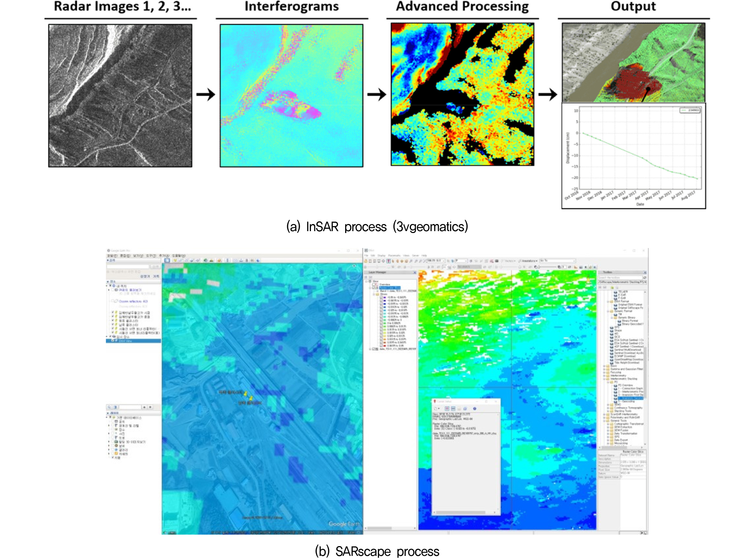This screenshot has height=560, width=755.
Task: Select the '5 - Geocoding' toolbox entry
Action: click(626, 401)
